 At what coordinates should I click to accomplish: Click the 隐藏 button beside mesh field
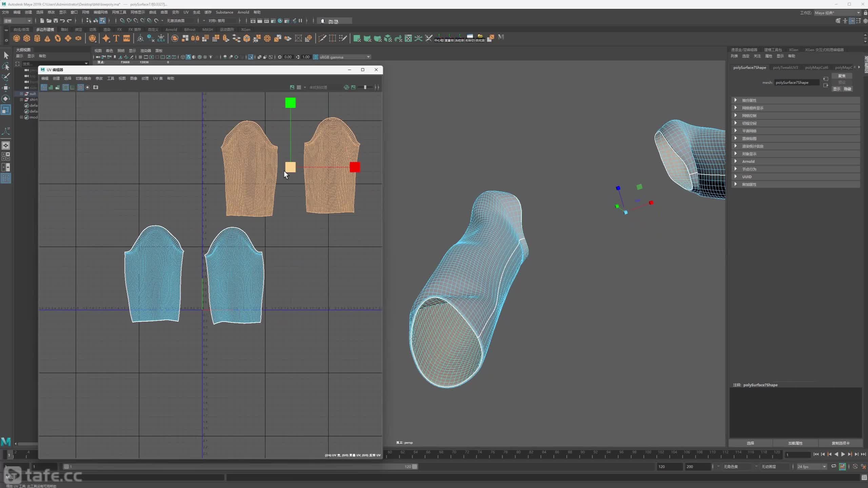click(847, 89)
